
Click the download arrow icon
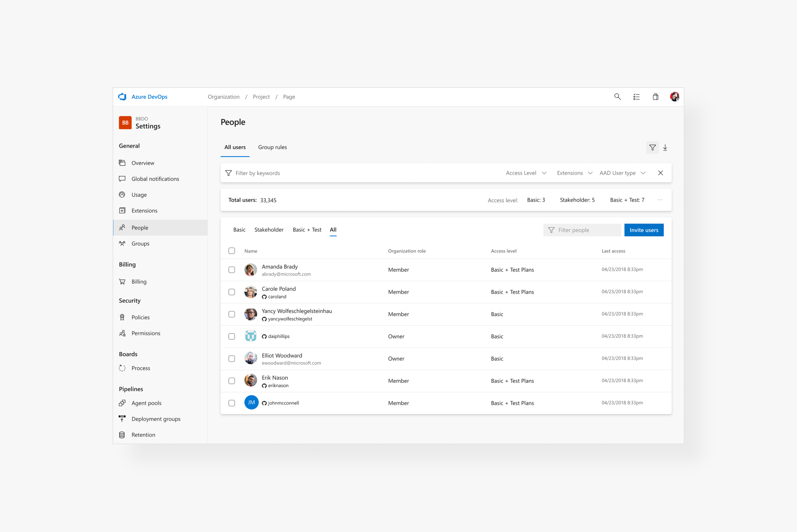(665, 147)
